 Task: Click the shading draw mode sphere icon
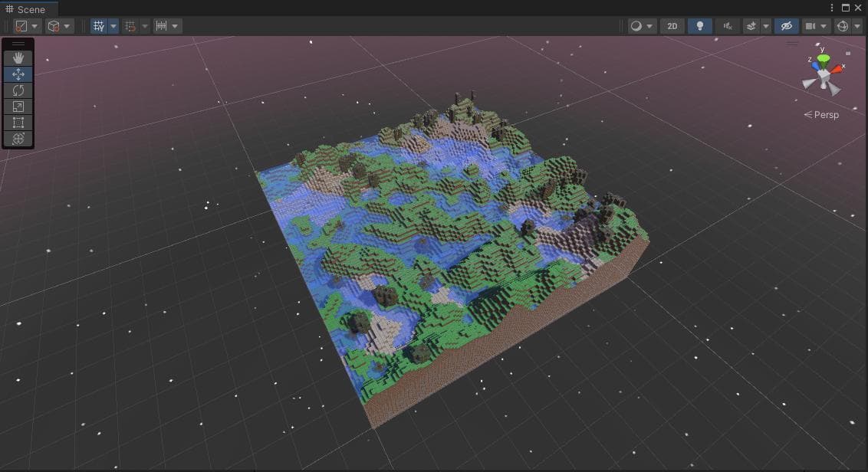pyautogui.click(x=636, y=26)
